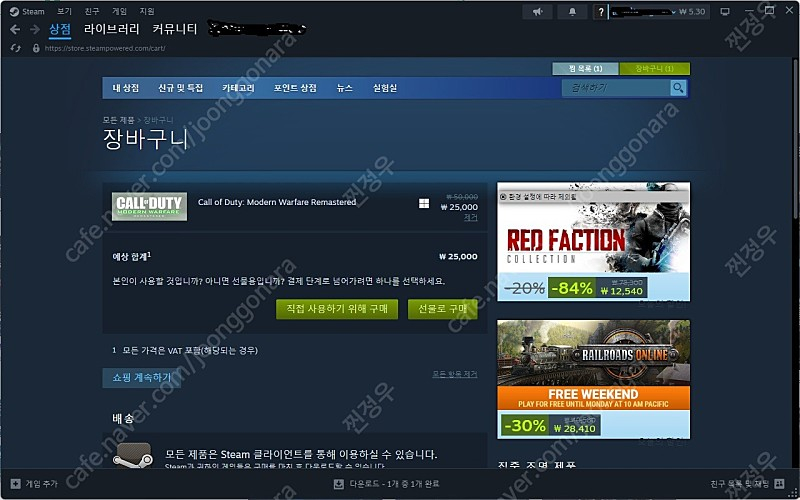This screenshot has width=800, height=500.
Task: Open notifications bell icon
Action: coord(572,12)
